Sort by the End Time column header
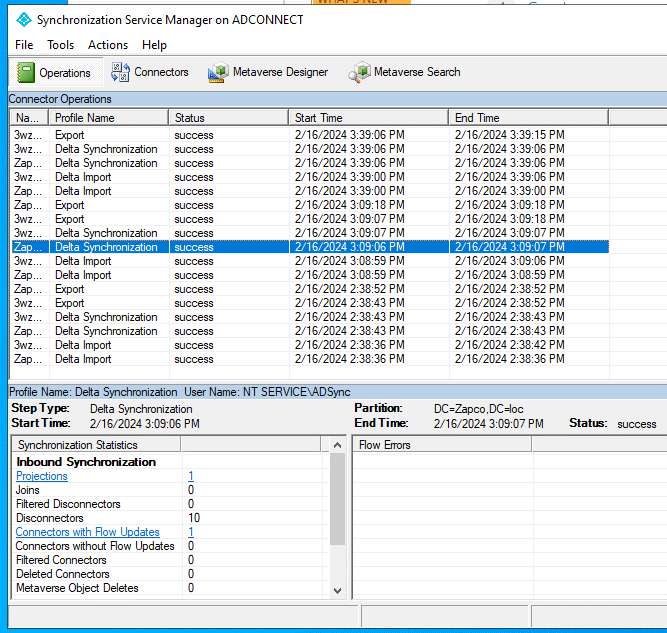Image resolution: width=667 pixels, height=633 pixels. 529,118
